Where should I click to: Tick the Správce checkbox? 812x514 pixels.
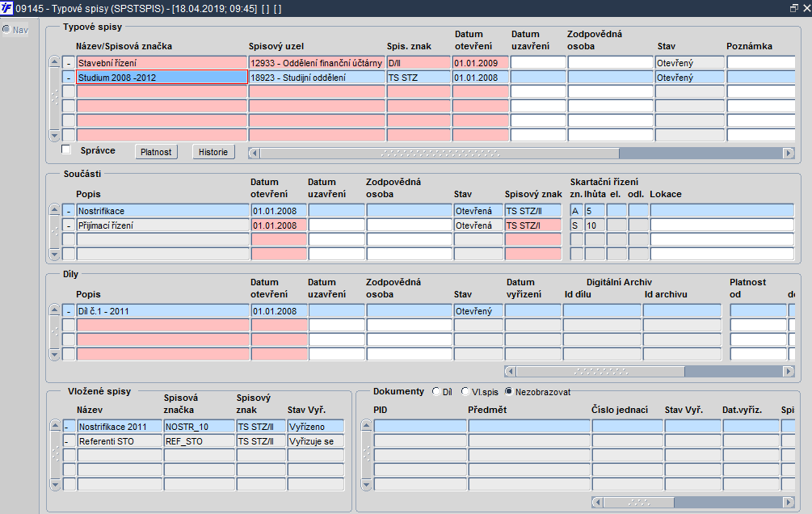65,150
